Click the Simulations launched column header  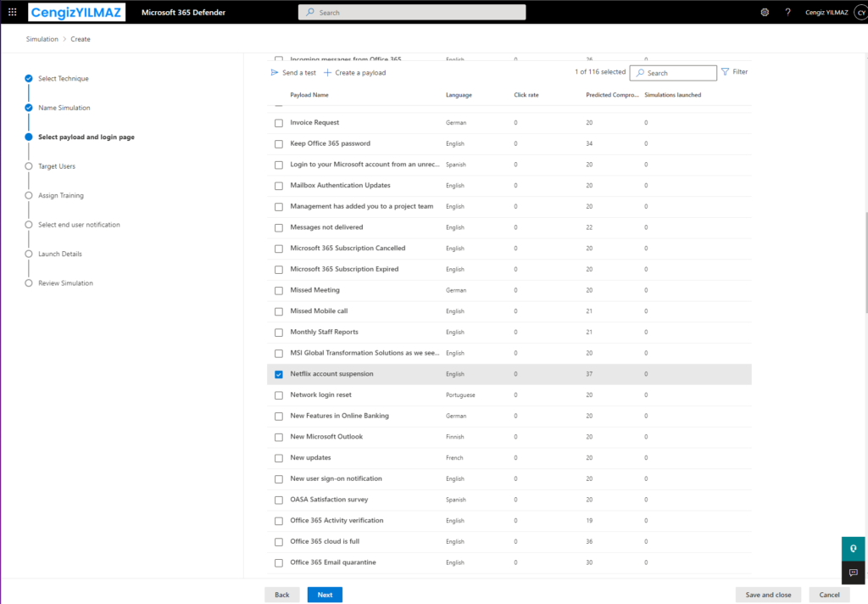(x=672, y=95)
